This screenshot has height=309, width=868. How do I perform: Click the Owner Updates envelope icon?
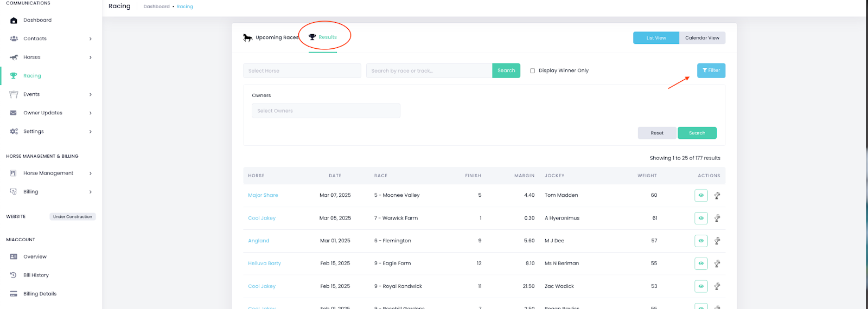pos(14,113)
